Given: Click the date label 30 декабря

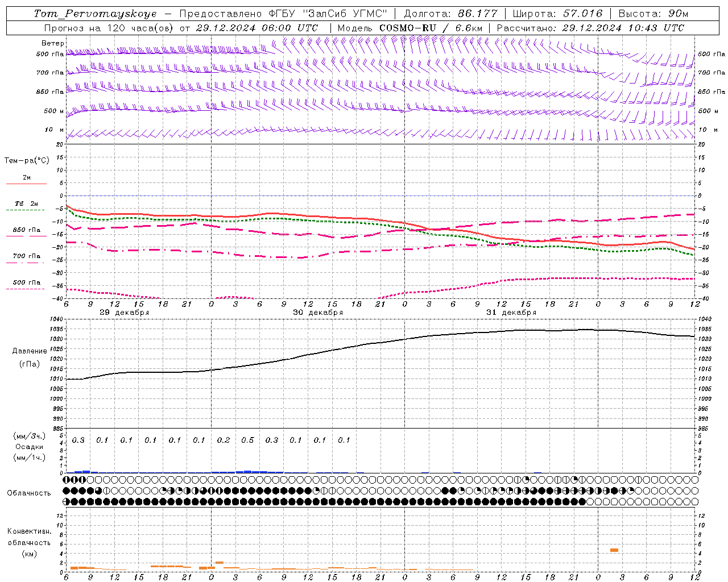Looking at the screenshot, I should (x=318, y=313).
